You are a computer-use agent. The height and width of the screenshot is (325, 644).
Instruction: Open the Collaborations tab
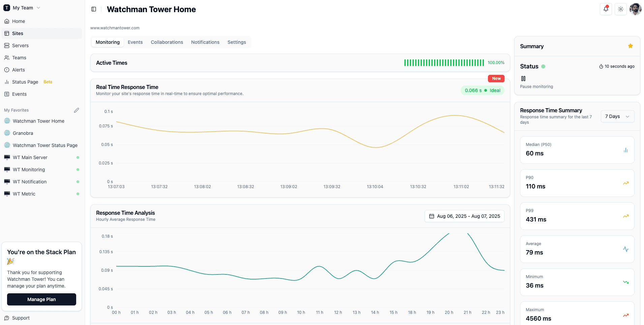[x=167, y=42]
